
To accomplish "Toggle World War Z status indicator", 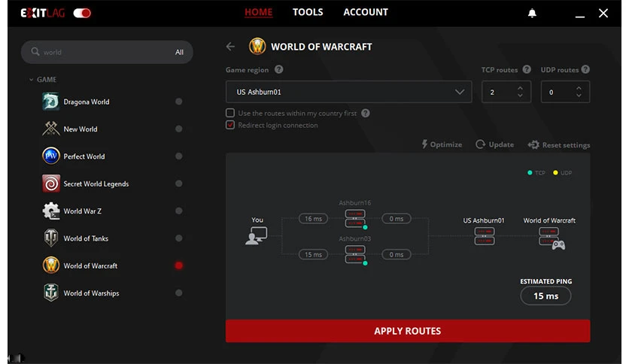I will 179,211.
